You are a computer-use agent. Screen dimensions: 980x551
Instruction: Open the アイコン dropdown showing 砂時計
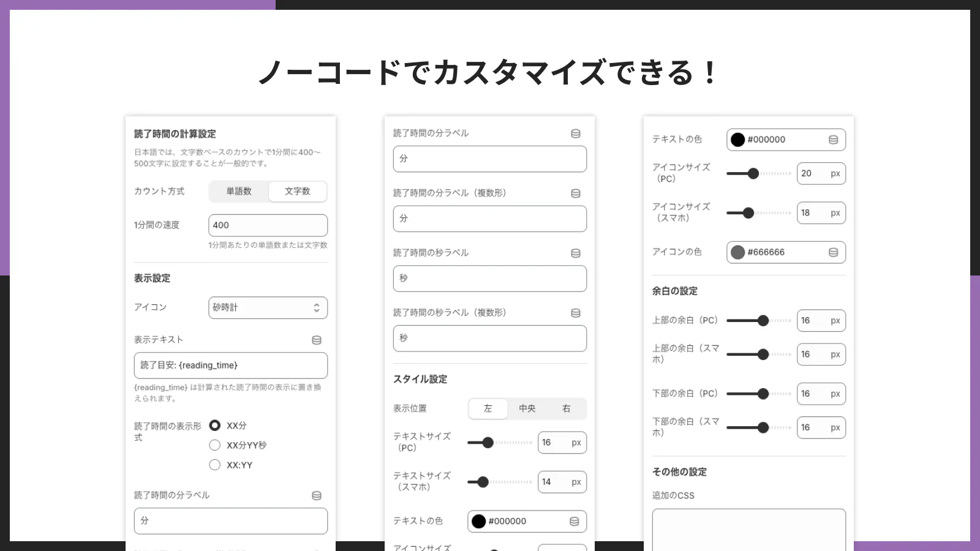268,307
